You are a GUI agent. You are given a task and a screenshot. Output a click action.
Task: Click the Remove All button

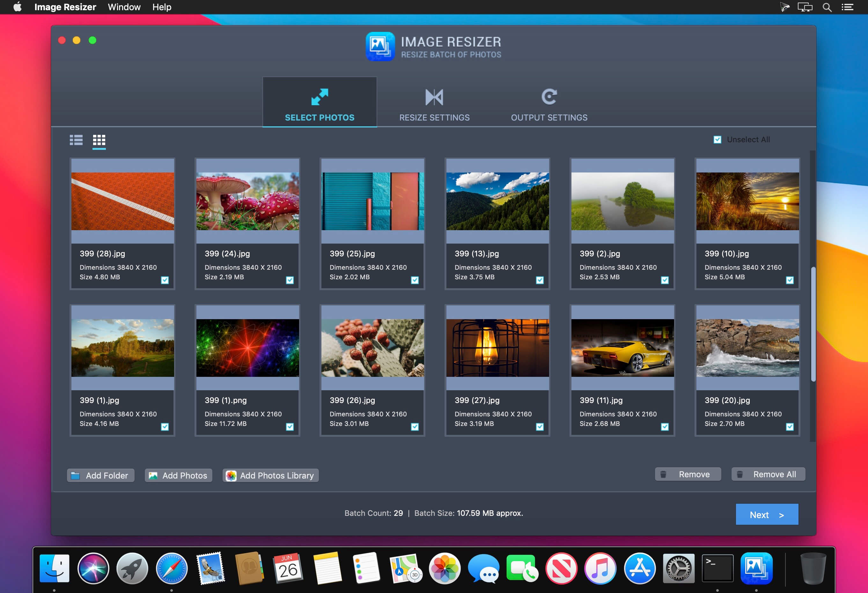[768, 474]
